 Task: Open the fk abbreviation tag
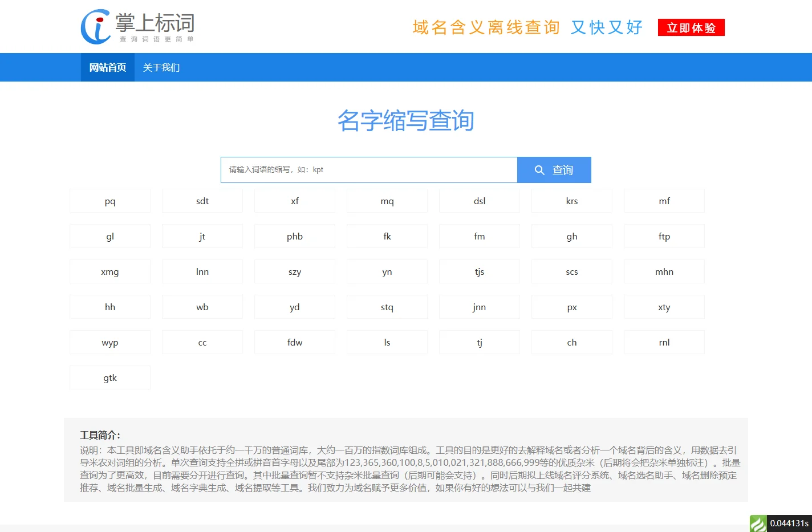tap(387, 236)
